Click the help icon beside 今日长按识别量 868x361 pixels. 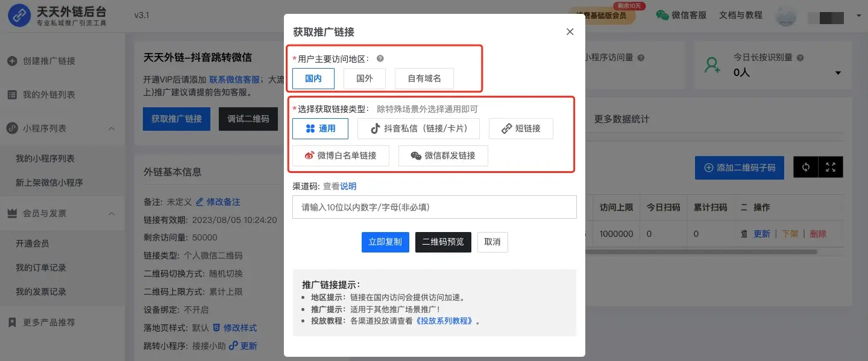pyautogui.click(x=800, y=58)
